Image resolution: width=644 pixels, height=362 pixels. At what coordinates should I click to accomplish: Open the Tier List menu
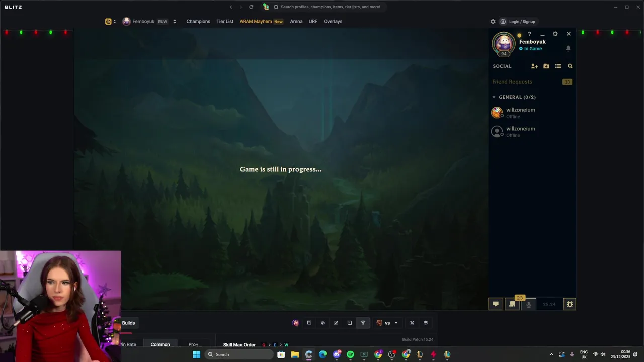[x=225, y=22]
